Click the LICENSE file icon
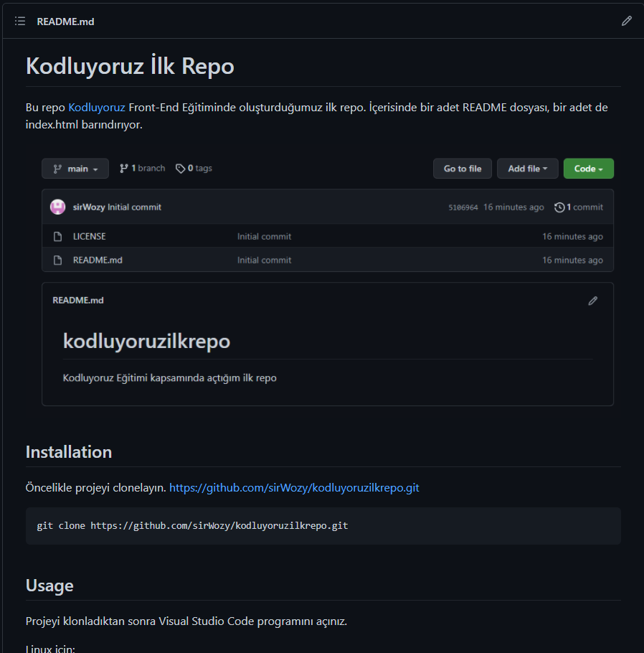The height and width of the screenshot is (653, 644). point(58,237)
